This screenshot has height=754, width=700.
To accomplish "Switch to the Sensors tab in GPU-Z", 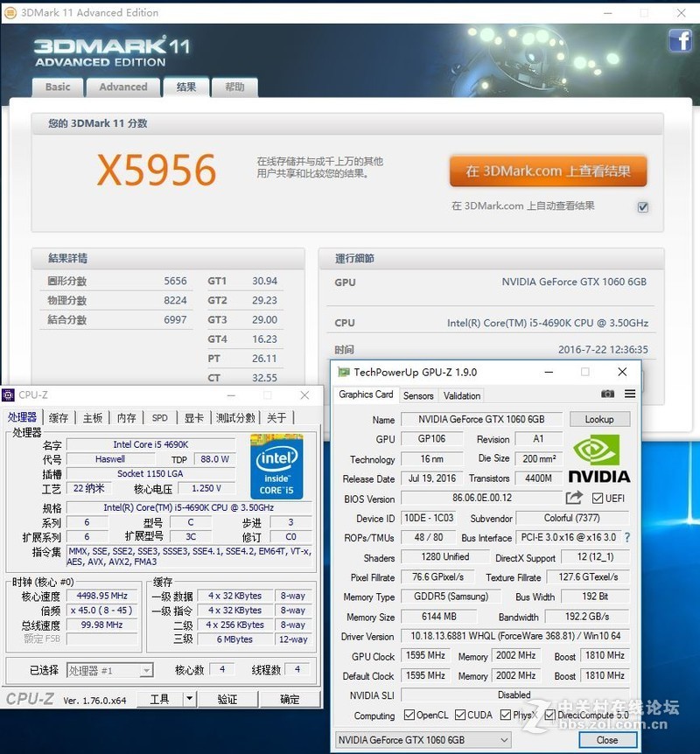I will (418, 395).
